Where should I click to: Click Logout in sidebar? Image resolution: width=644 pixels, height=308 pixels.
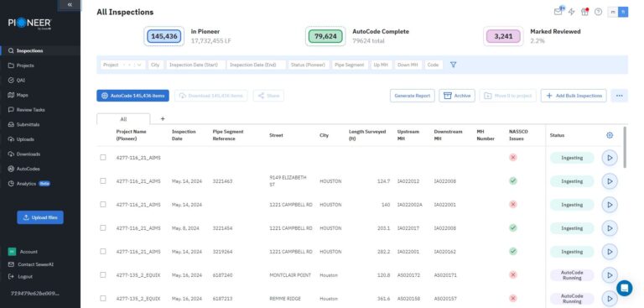pos(20,277)
